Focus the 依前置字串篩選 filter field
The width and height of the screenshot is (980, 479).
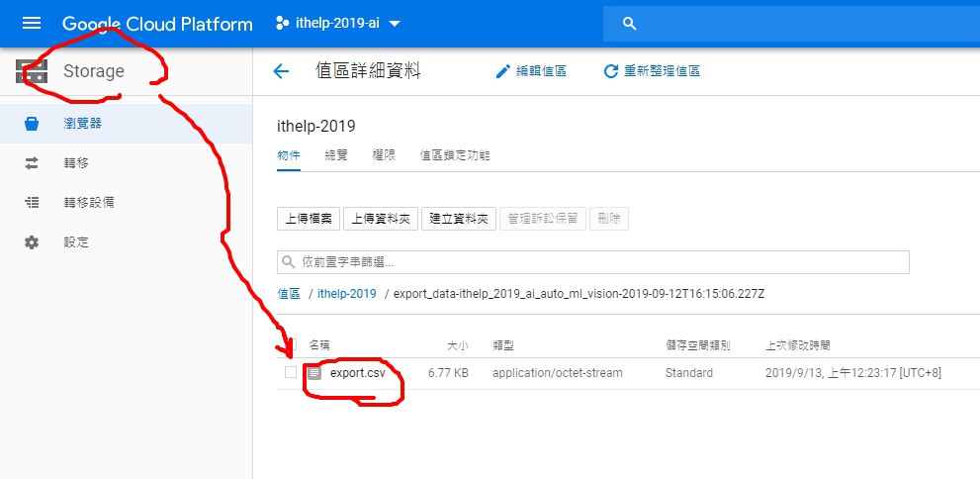coord(593,262)
